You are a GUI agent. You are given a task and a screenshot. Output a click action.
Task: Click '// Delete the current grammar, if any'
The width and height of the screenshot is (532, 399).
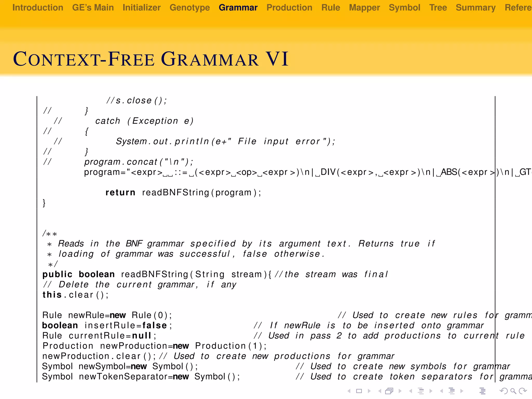pos(139,284)
